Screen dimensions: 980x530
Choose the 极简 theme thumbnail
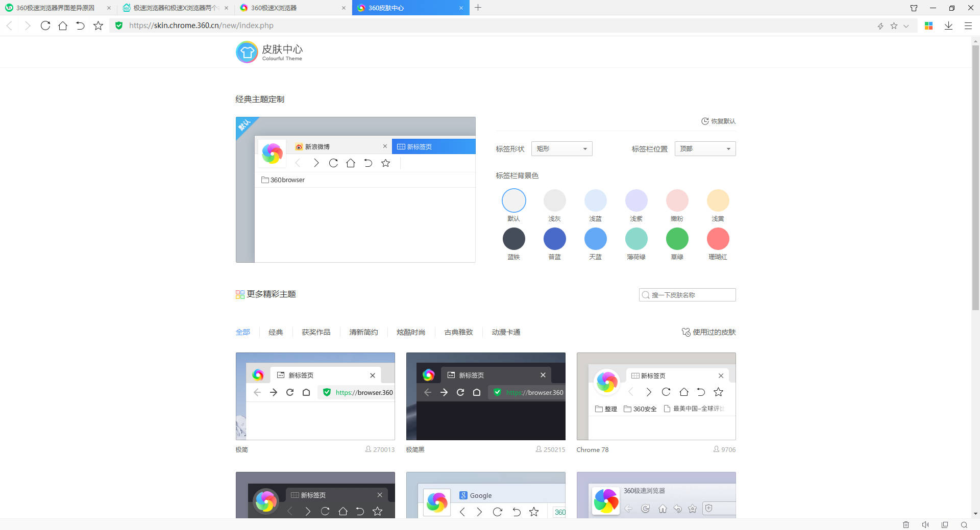(315, 396)
